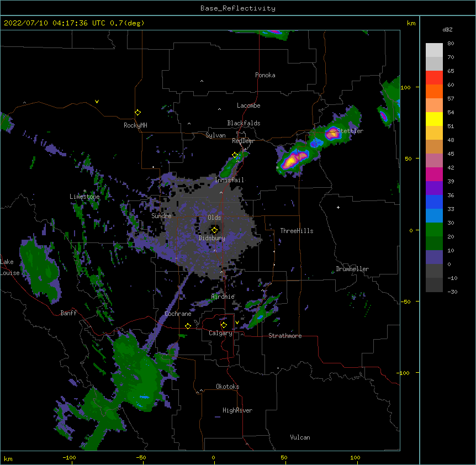Viewport: 476px width, 465px height.
Task: Click the RockyMH label
Action: pos(135,125)
